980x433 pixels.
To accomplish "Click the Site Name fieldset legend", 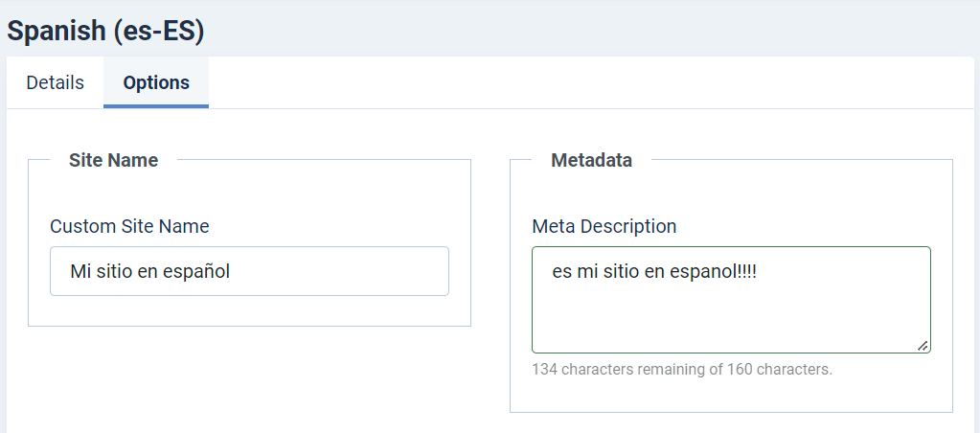I will pyautogui.click(x=113, y=160).
